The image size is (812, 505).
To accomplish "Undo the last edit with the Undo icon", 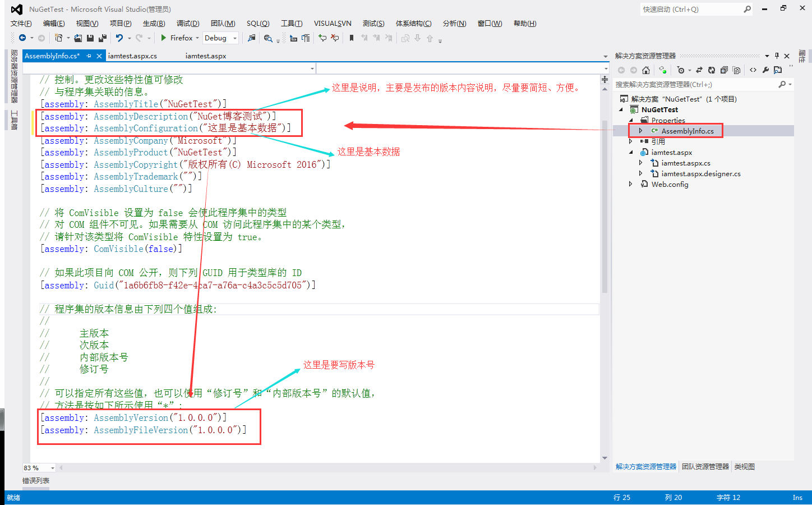I will [x=119, y=38].
